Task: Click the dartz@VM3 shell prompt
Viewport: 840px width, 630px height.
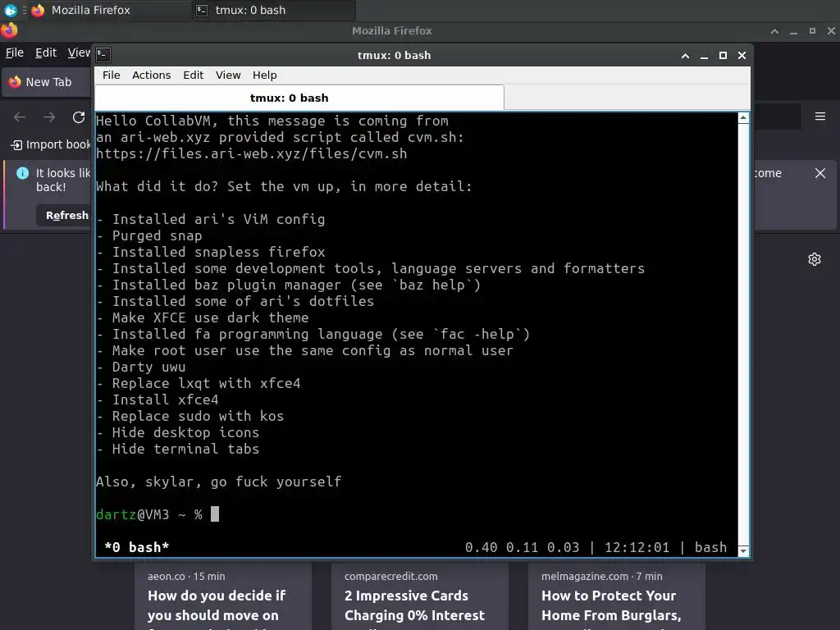Action: (149, 514)
